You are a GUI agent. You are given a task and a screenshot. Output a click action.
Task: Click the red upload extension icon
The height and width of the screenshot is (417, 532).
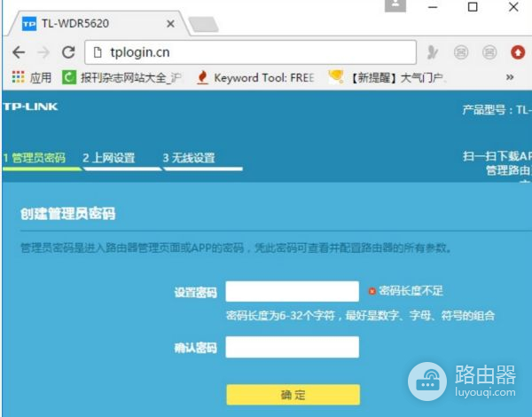[518, 52]
